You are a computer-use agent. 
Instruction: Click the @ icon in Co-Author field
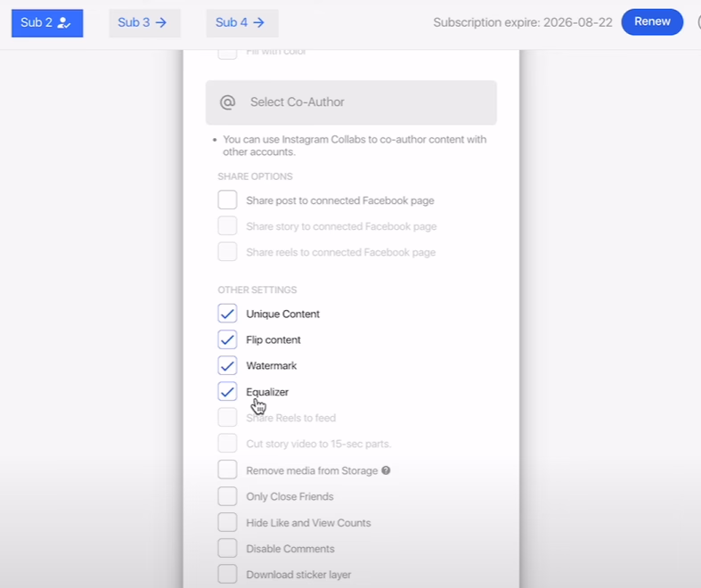pyautogui.click(x=227, y=102)
